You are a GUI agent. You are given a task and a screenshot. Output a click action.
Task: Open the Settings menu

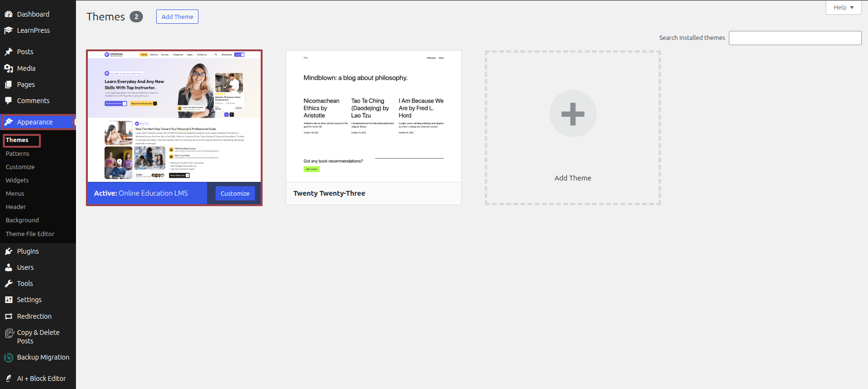pos(29,300)
